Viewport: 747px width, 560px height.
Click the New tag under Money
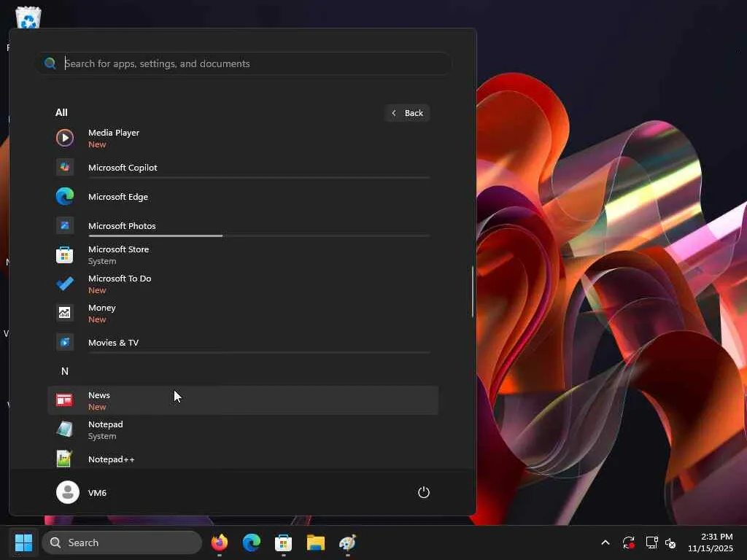(97, 319)
